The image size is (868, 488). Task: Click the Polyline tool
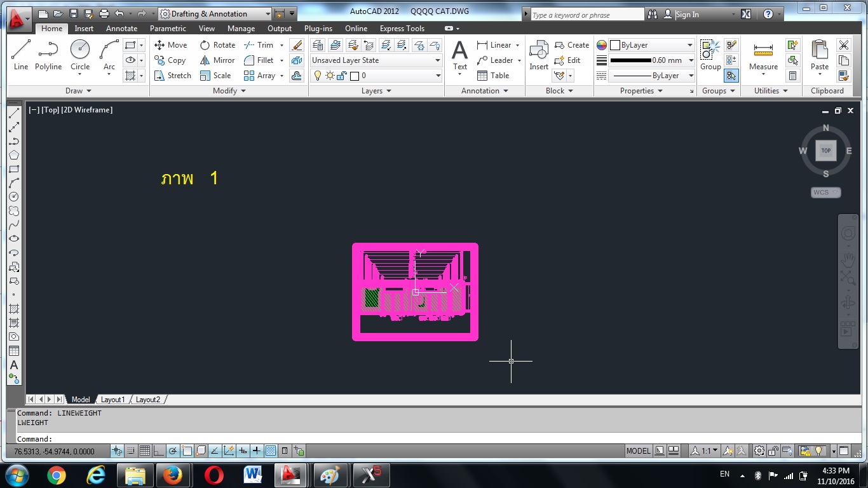[48, 55]
